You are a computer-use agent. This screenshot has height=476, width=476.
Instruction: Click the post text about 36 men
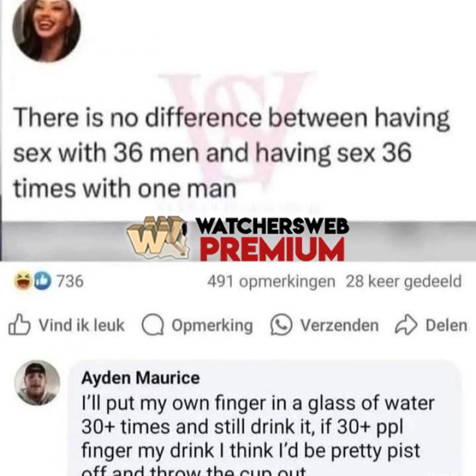point(231,153)
